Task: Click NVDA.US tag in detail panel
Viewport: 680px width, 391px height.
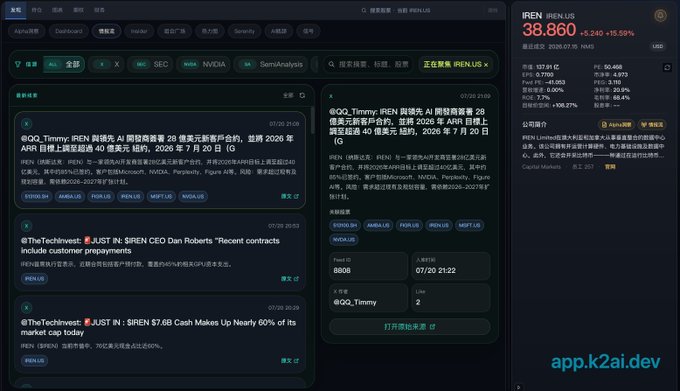Action: pyautogui.click(x=344, y=240)
